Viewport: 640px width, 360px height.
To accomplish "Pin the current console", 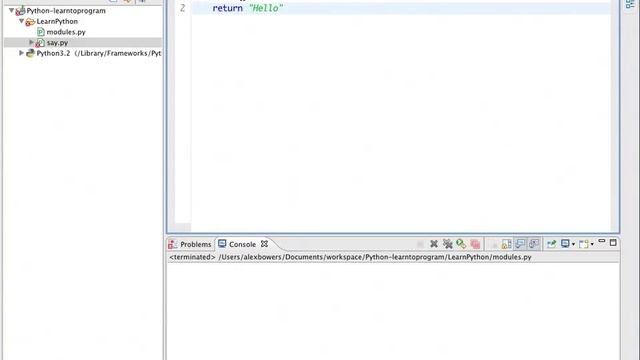I will (551, 244).
